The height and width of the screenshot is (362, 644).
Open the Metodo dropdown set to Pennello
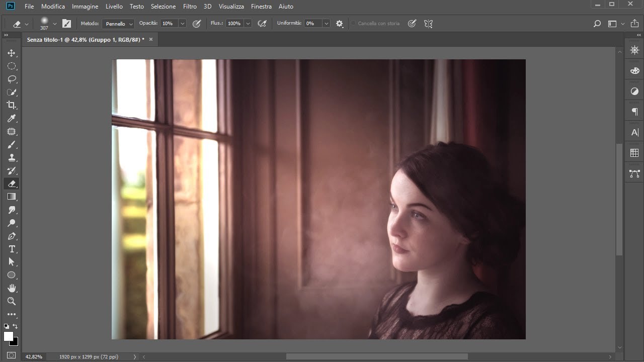click(119, 24)
